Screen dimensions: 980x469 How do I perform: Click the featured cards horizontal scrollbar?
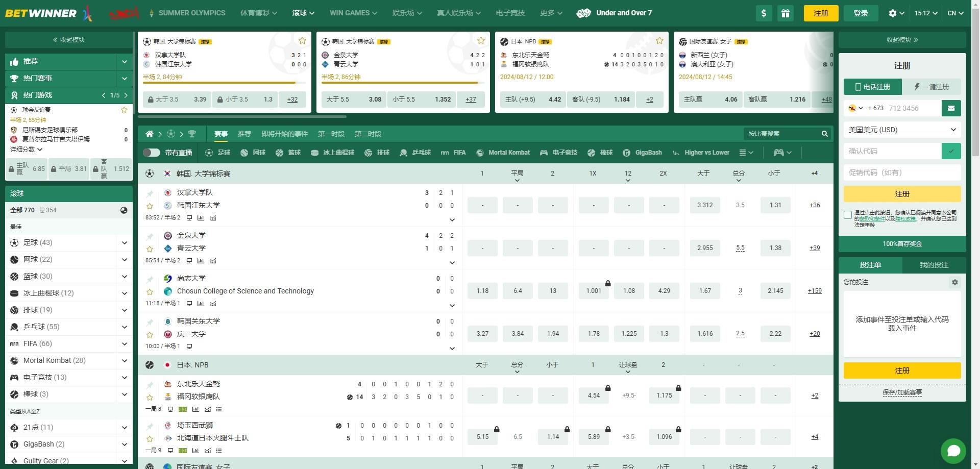click(242, 117)
